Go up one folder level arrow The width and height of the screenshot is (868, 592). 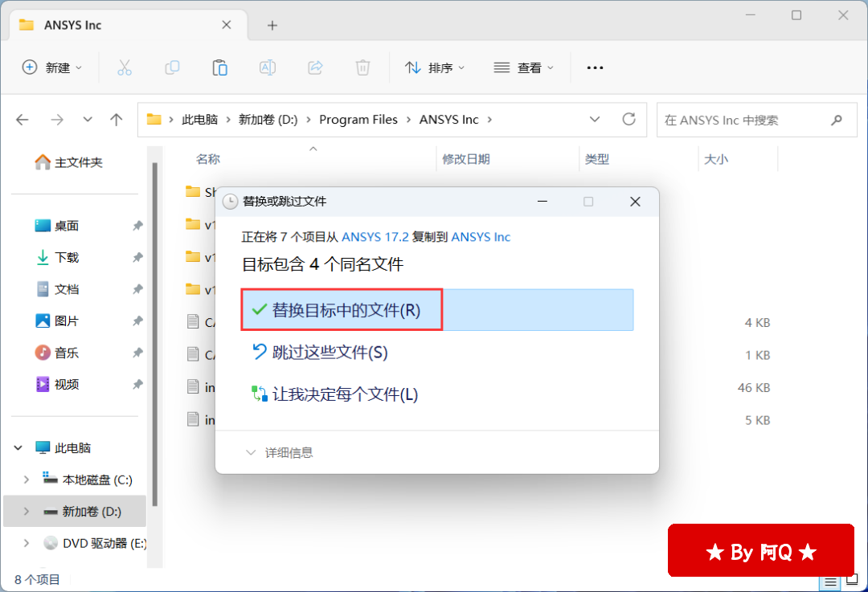point(117,120)
